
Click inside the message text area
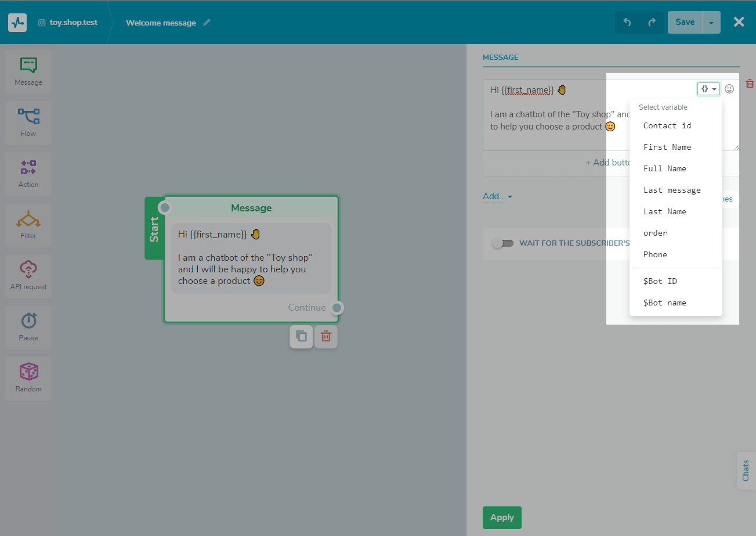[545, 136]
